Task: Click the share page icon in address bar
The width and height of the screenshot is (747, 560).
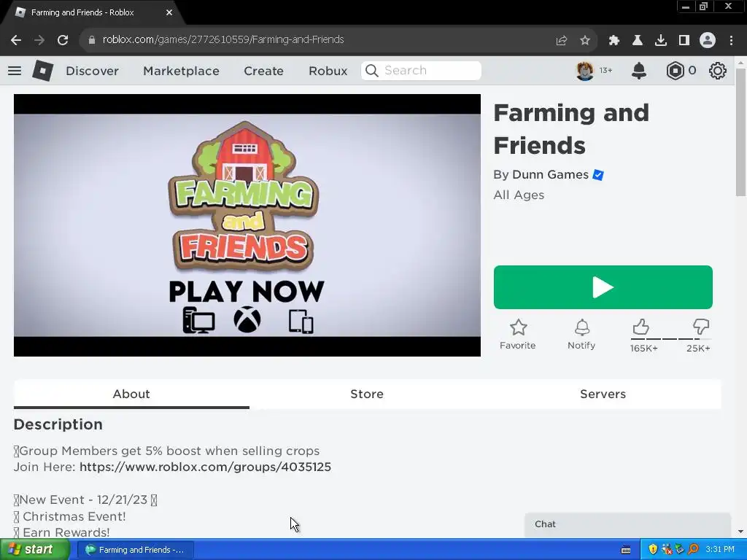Action: click(x=562, y=41)
